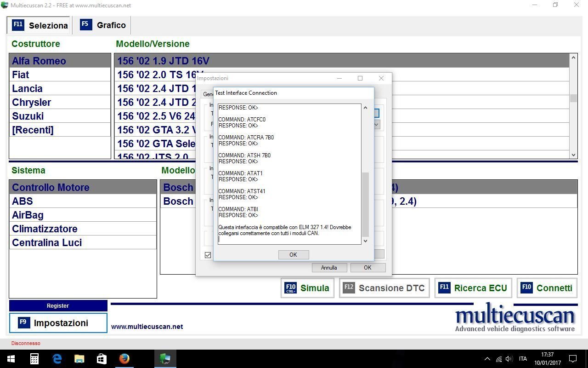This screenshot has height=368, width=588.
Task: Click Annulla in the Impostazioni dialog
Action: pos(329,268)
